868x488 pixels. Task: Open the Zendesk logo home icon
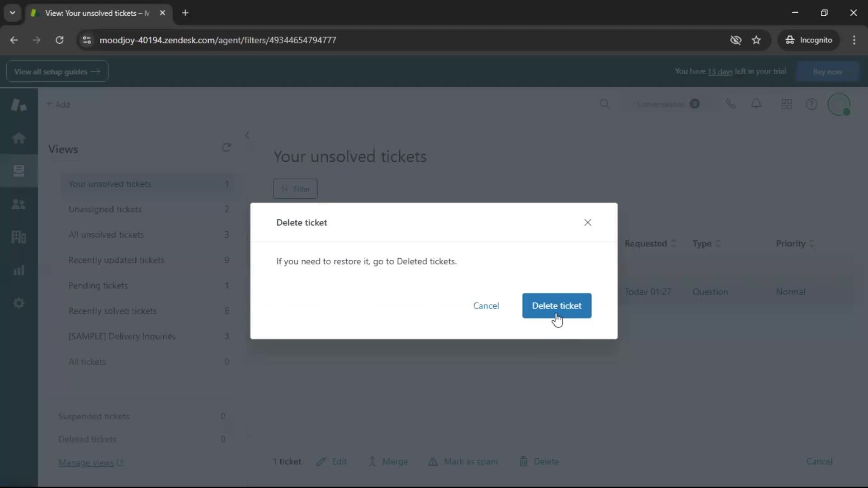point(19,105)
